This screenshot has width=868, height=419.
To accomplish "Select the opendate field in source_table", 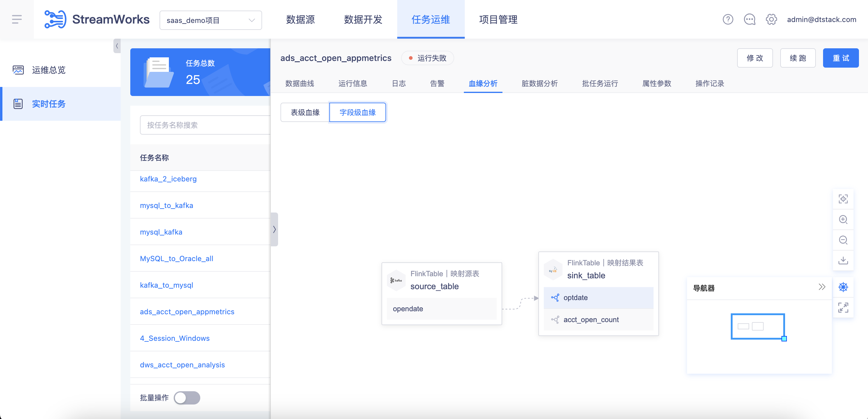I will click(442, 309).
